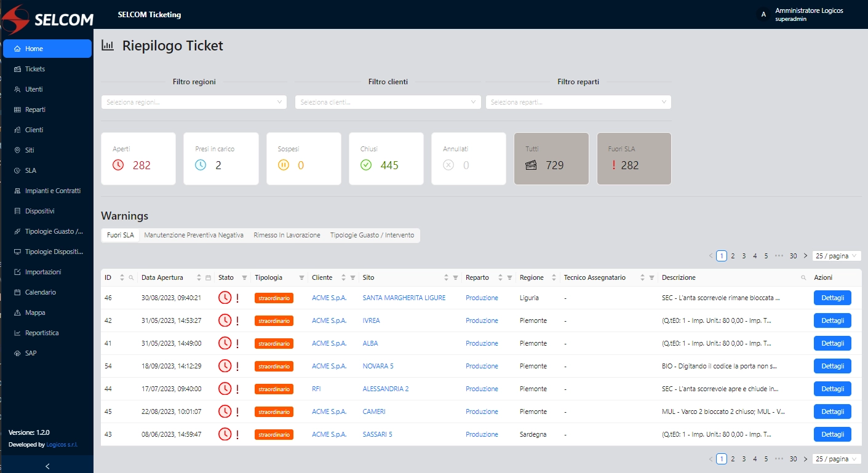Open filter icon in Sito column
This screenshot has width=868, height=473.
click(x=455, y=278)
